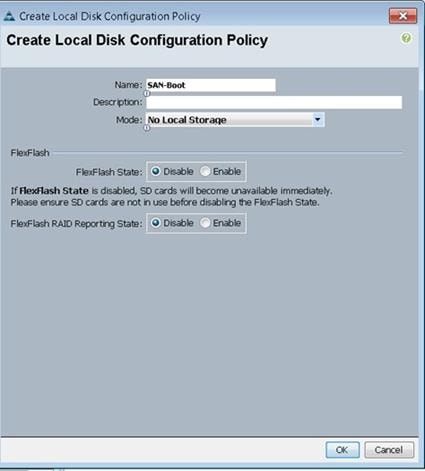Viewport: 425px width, 471px height.
Task: Click the info marker below the Name field
Action: [x=147, y=94]
